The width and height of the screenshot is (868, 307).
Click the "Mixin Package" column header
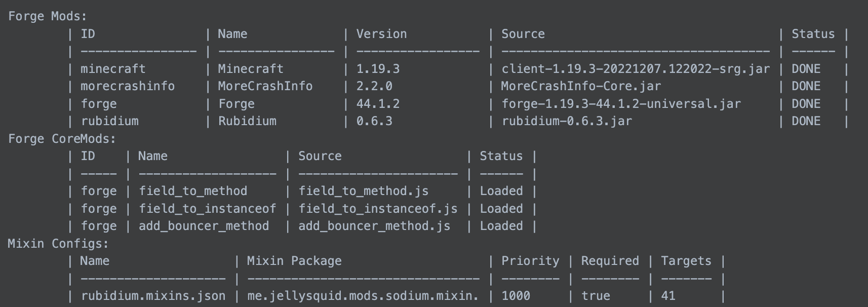[x=294, y=261]
